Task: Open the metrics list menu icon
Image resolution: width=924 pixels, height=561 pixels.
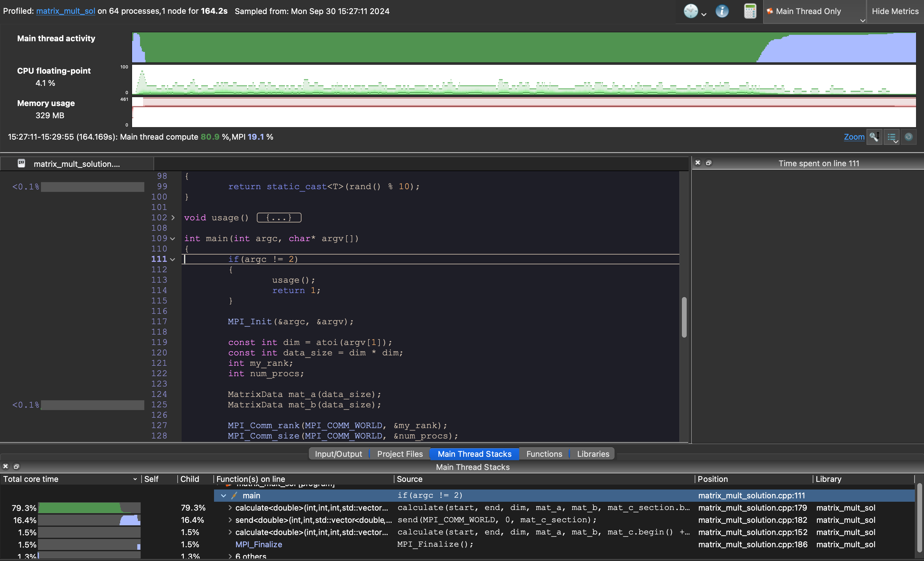Action: (892, 137)
